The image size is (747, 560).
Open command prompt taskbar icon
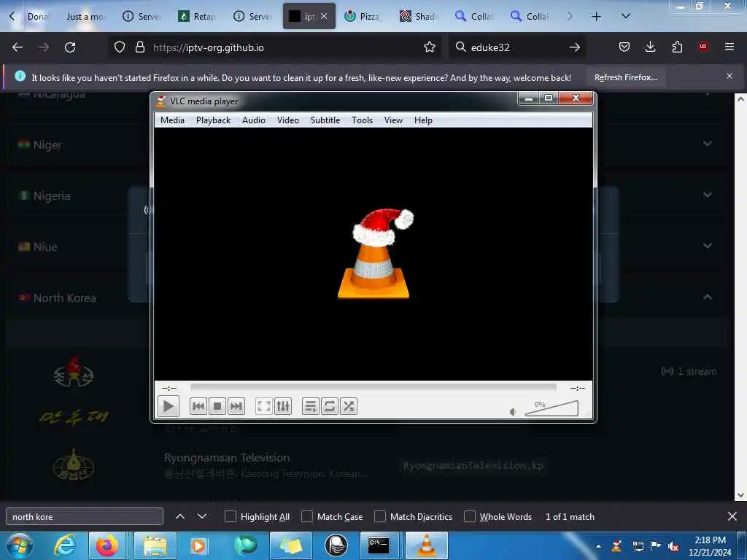coord(379,545)
